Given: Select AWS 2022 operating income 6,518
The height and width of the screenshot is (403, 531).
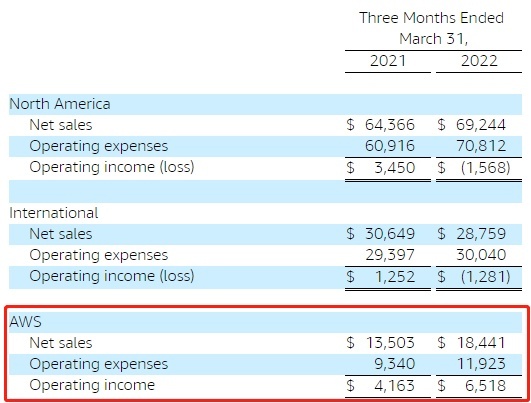Looking at the screenshot, I should tap(485, 385).
